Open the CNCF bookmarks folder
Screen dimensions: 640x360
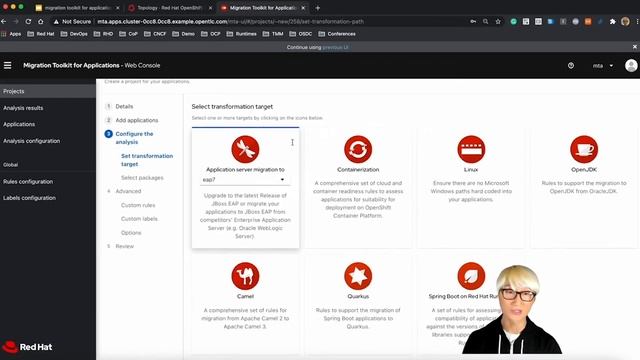pos(155,34)
